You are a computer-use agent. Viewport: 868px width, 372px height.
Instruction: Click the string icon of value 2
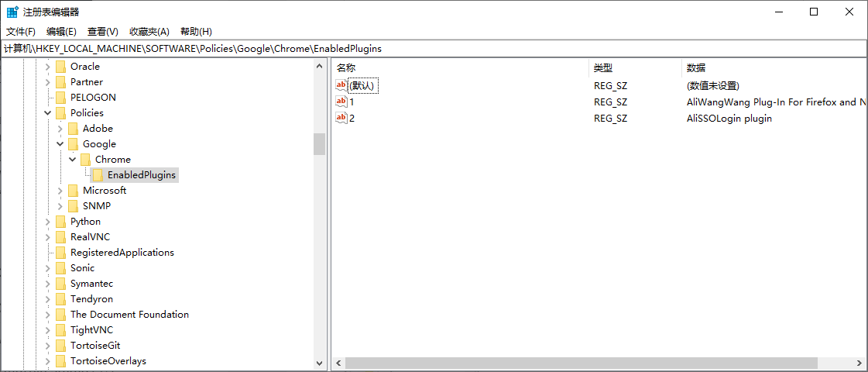[x=341, y=118]
